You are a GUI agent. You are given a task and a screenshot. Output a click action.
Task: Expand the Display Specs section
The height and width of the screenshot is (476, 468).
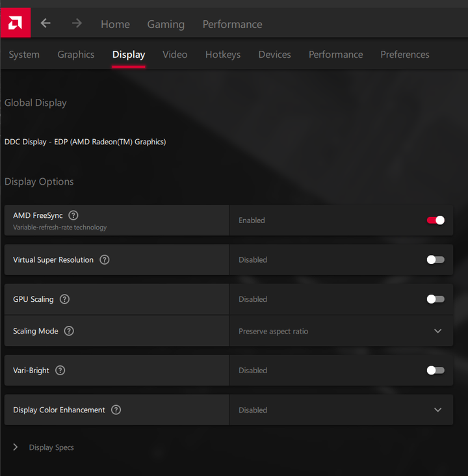tap(16, 447)
